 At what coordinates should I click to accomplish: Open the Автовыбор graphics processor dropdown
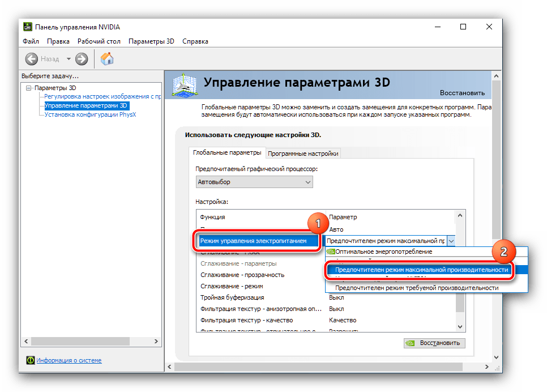tap(254, 182)
